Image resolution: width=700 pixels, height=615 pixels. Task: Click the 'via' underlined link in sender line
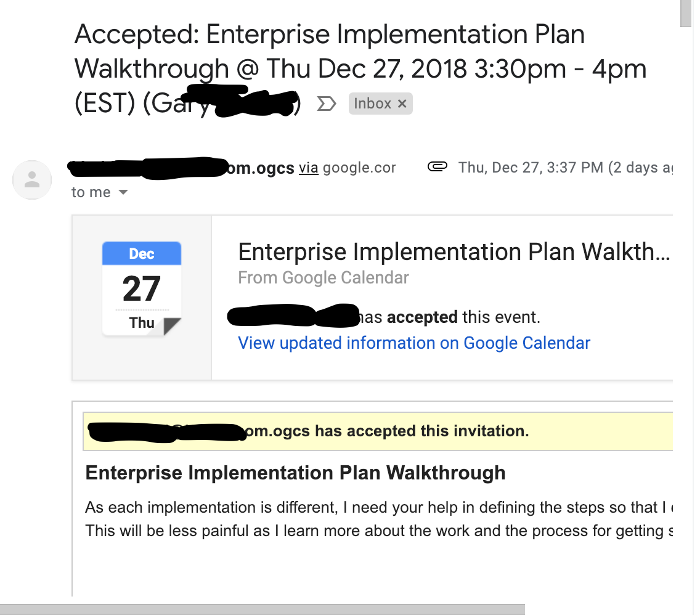point(309,168)
